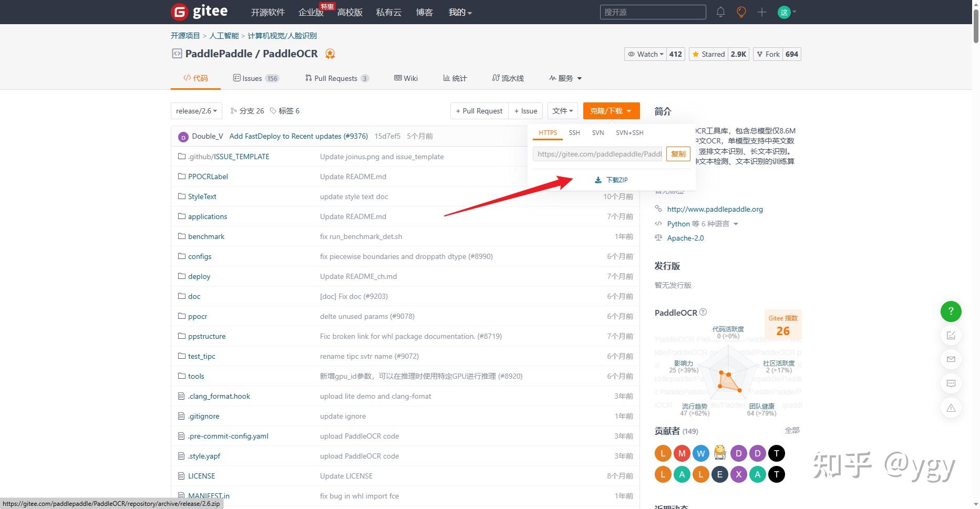Click the emoji face contributor avatar
Screen dimensions: 980x509
720,453
